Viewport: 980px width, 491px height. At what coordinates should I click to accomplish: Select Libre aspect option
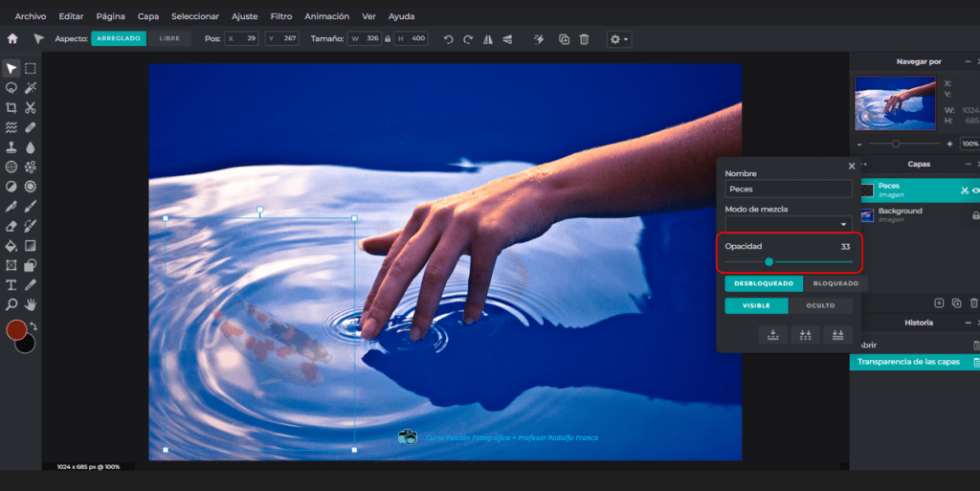tap(168, 39)
